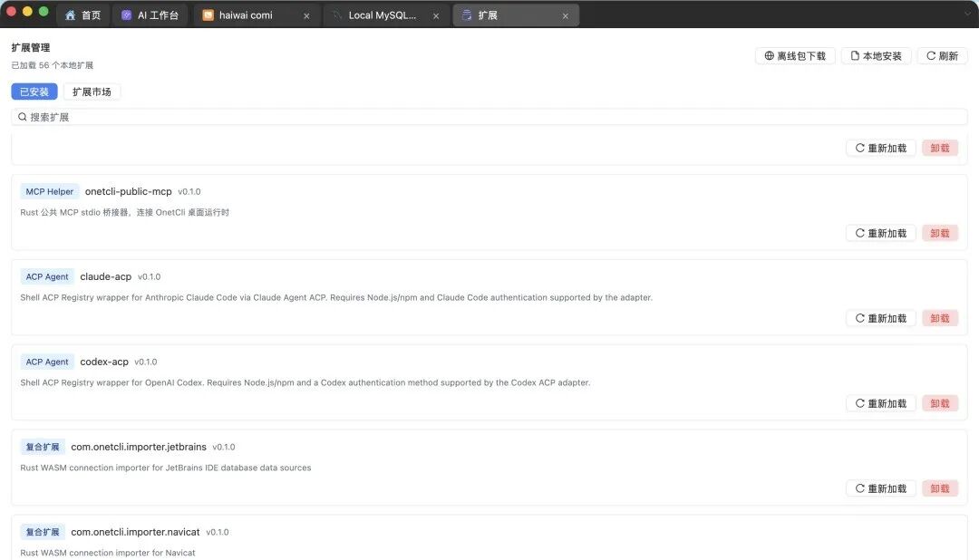Reload the claude-acp extension
Viewport: 979px width, 560px height.
(x=881, y=318)
